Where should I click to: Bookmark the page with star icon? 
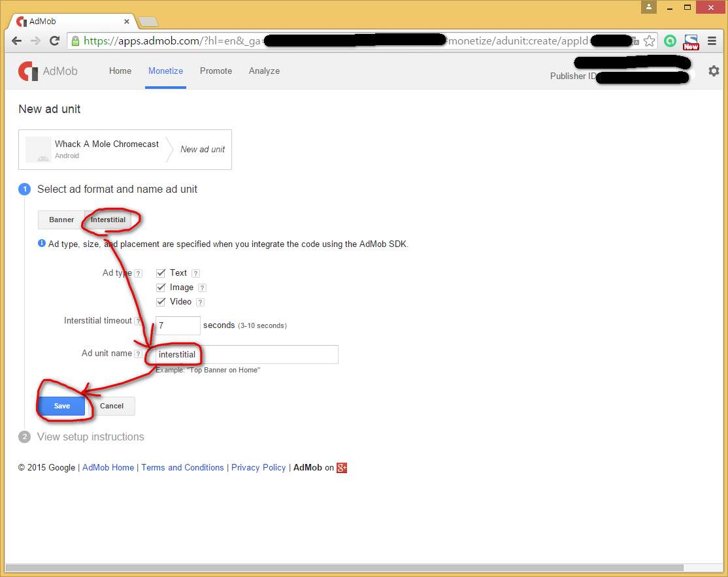tap(650, 41)
